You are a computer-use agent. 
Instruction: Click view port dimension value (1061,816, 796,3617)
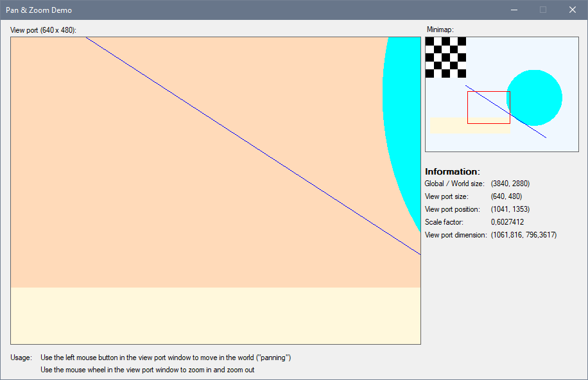pyautogui.click(x=524, y=235)
